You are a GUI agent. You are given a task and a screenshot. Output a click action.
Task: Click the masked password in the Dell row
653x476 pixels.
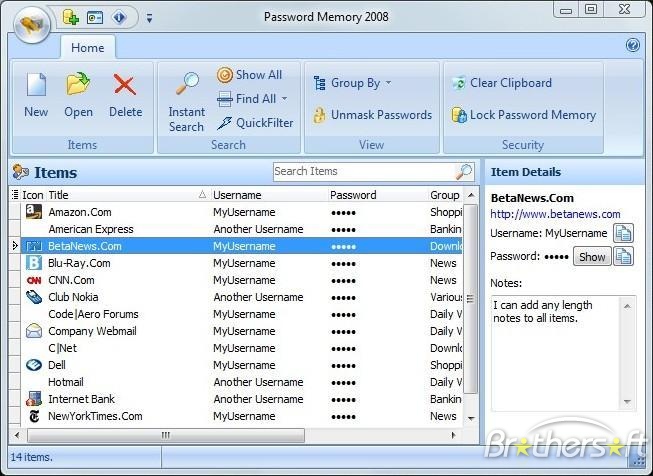343,366
